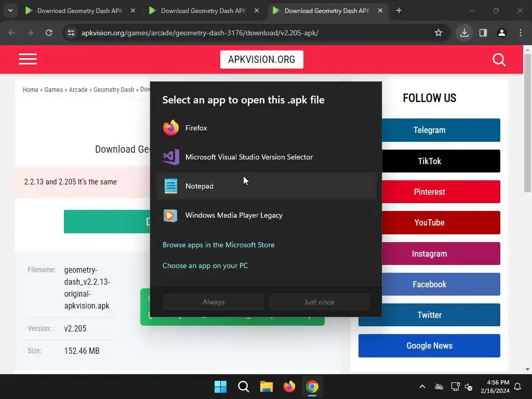
Task: Toggle Chrome side panel icon
Action: pos(483,33)
